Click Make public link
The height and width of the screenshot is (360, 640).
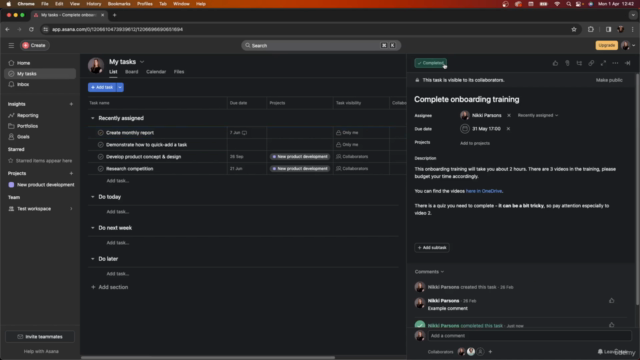coord(609,80)
